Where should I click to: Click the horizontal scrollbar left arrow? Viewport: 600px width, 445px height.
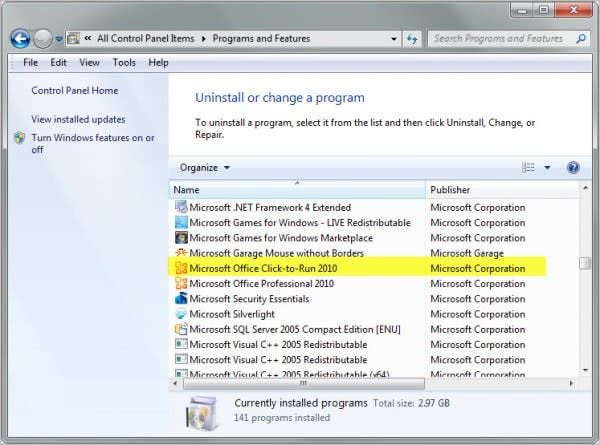(x=175, y=383)
